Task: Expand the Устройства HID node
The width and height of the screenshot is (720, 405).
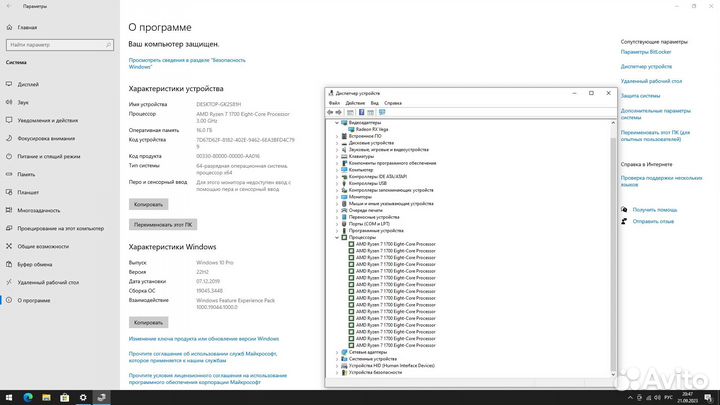Action: (x=337, y=366)
